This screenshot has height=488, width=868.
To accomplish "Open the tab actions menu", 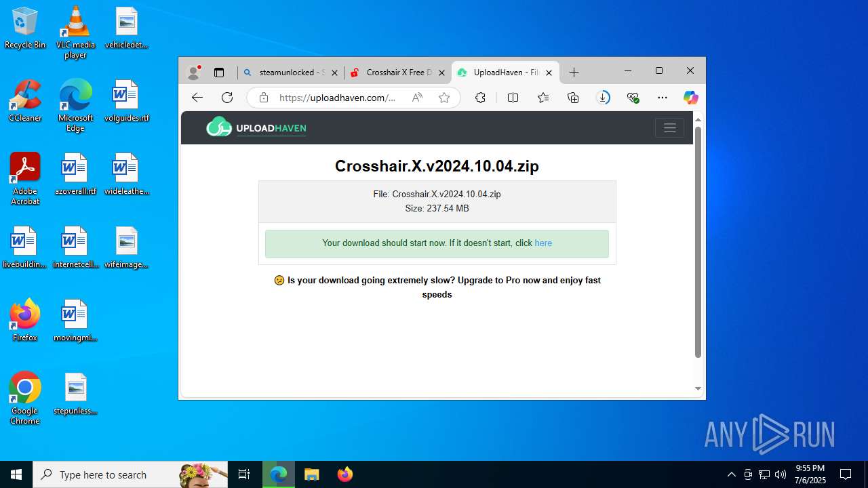I will 218,73.
